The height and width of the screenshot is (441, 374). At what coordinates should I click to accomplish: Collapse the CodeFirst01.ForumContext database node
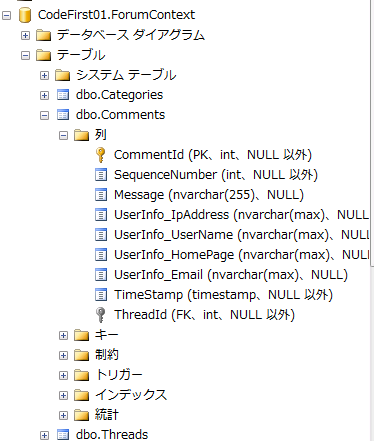click(6, 15)
